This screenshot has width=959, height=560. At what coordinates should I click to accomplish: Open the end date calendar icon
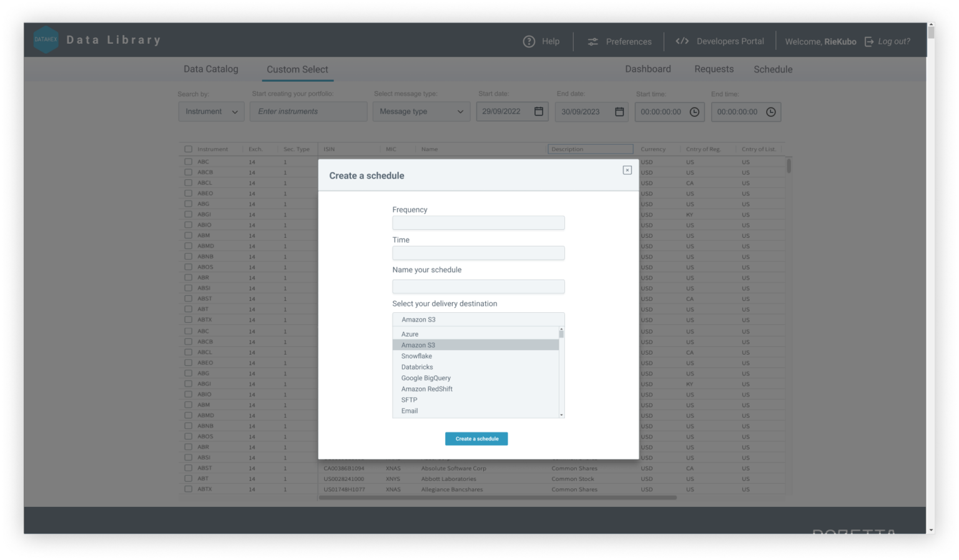618,112
